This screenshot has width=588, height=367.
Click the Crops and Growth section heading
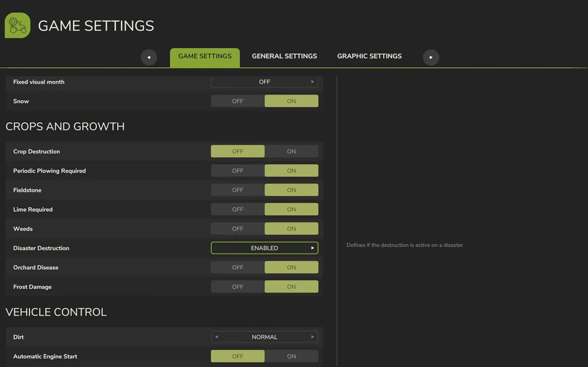[65, 127]
